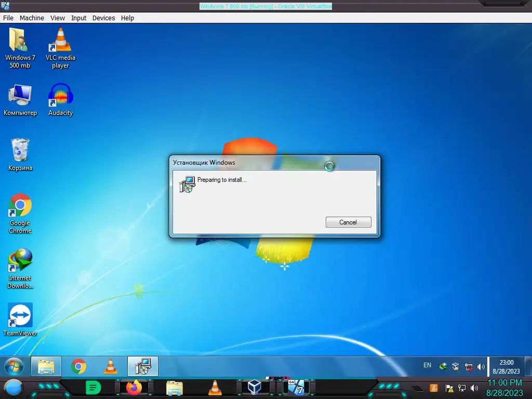532x399 pixels.
Task: Open VLC on host taskbar
Action: [x=215, y=388]
